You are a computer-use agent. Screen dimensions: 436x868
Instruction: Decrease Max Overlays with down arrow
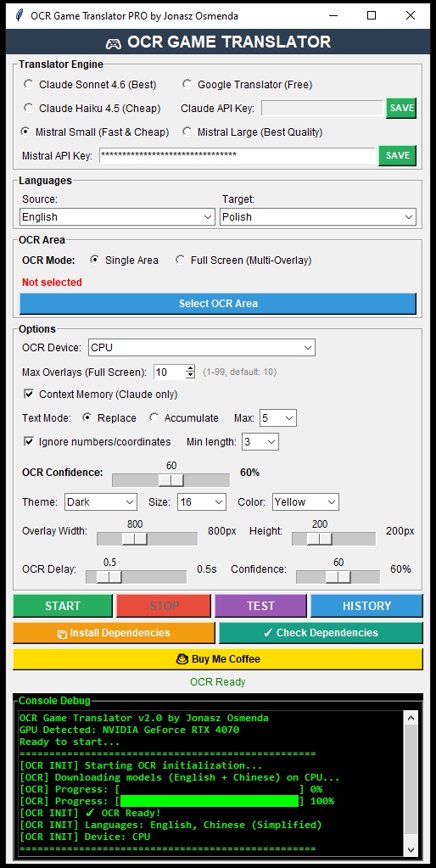click(190, 376)
